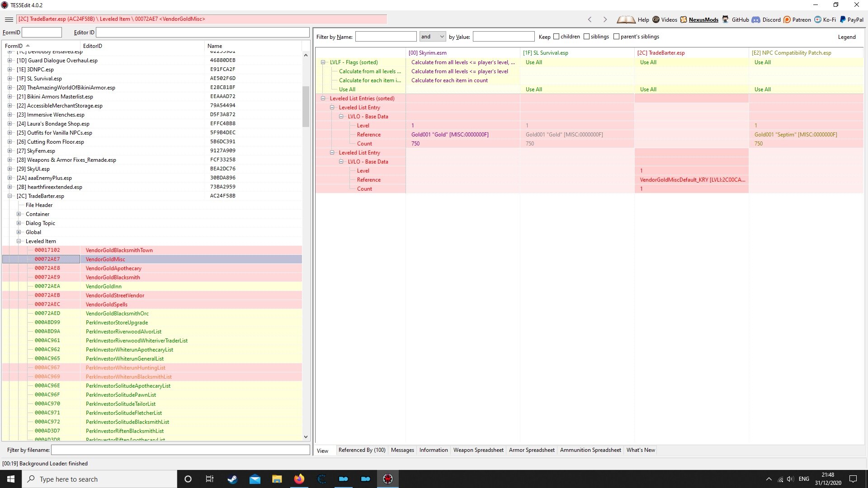The width and height of the screenshot is (868, 488).
Task: Expand the Dialog Topic group
Action: (x=19, y=223)
